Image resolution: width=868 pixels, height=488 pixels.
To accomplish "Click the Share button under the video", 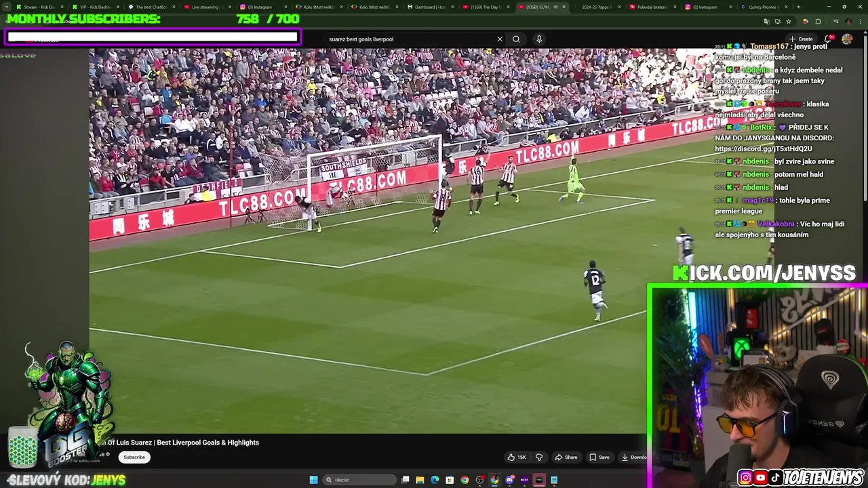I will [566, 457].
